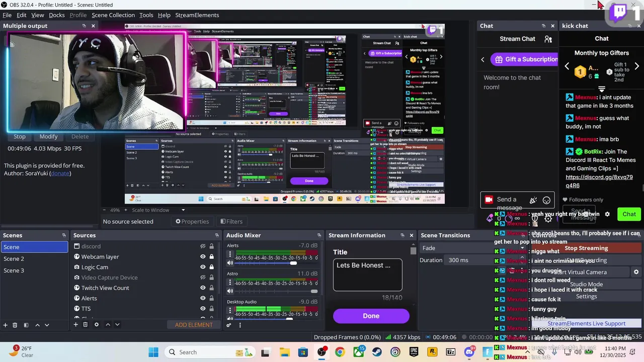Collapse the Gift a Subscription banner arrow
644x362 pixels.
(483, 59)
